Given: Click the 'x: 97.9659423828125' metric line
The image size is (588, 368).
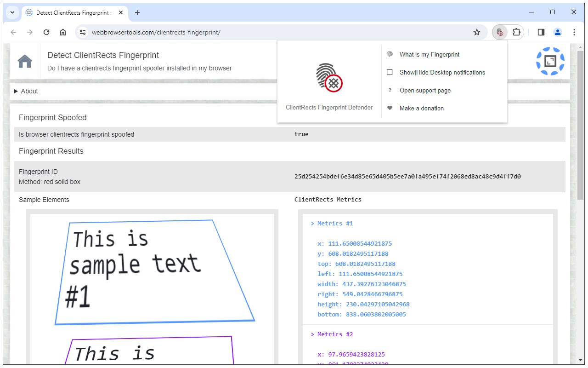Looking at the screenshot, I should click(x=351, y=355).
